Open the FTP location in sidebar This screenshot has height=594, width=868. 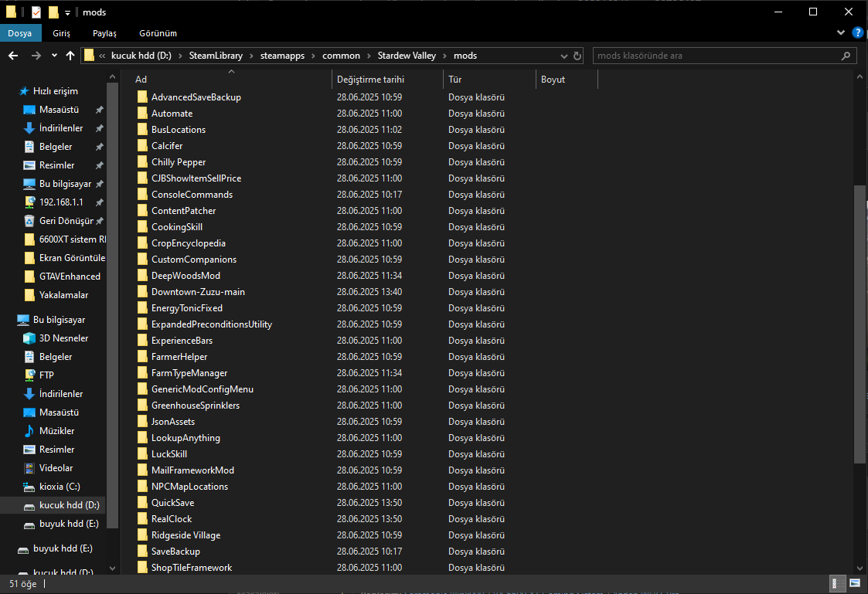click(46, 375)
